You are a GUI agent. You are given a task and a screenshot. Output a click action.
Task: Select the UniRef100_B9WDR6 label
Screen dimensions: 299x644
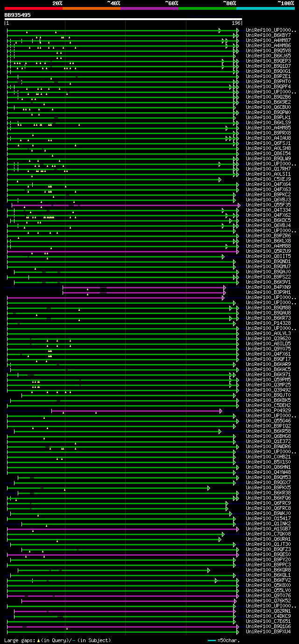point(268,446)
